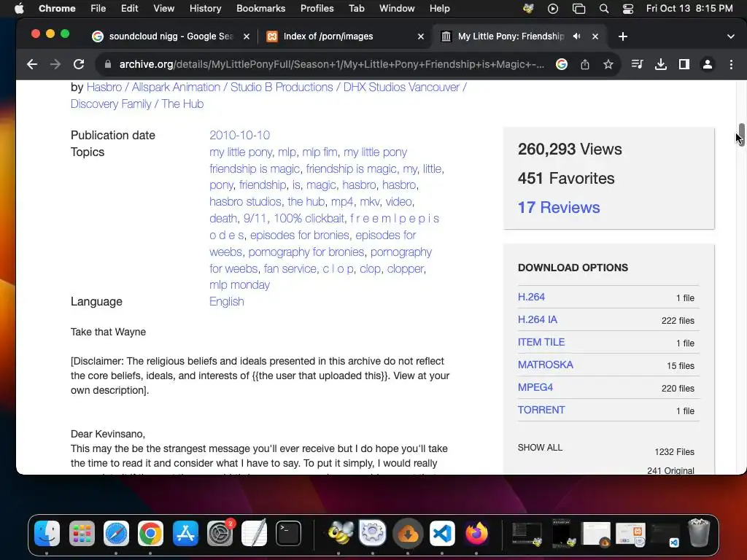Click SHOW ALL files
747x560 pixels.
tap(540, 448)
